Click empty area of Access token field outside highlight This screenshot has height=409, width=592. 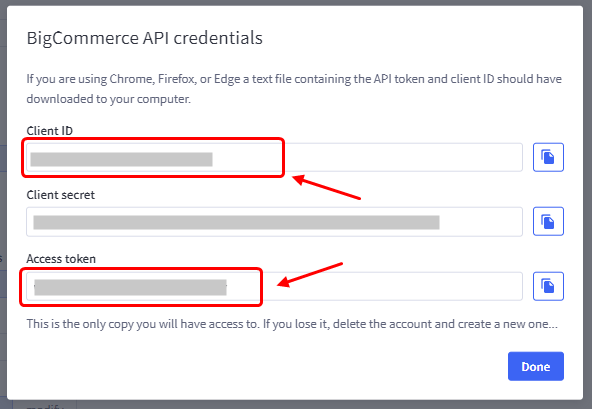393,286
